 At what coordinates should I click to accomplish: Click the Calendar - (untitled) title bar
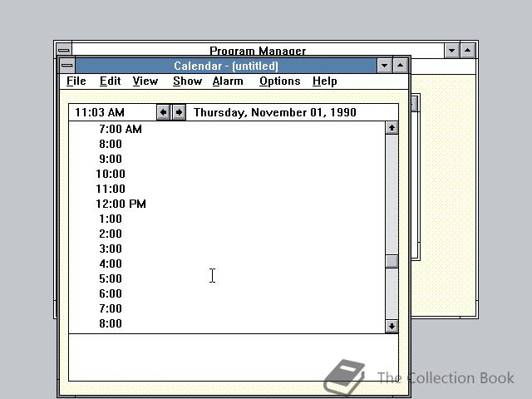coord(226,66)
